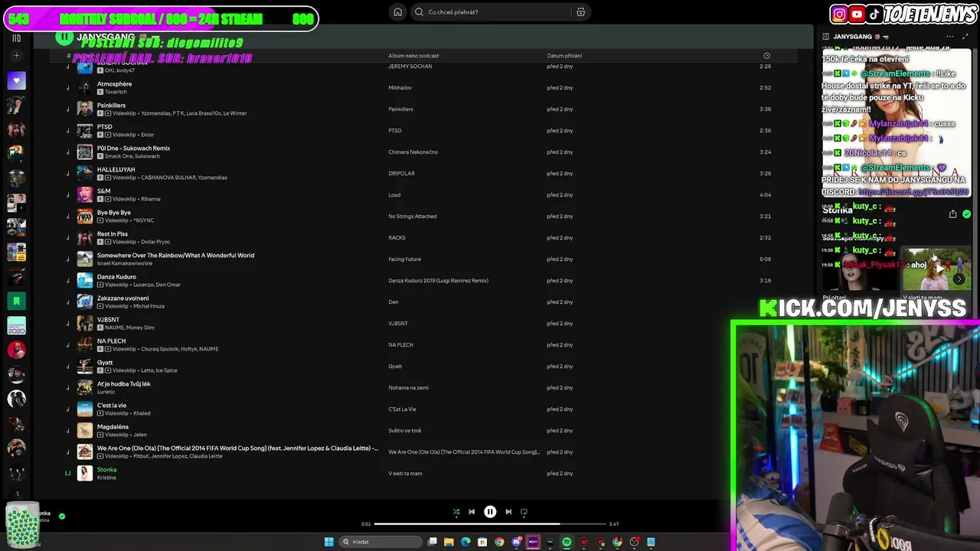Image resolution: width=980 pixels, height=551 pixels.
Task: Open the NEXT app on the taskbar
Action: [x=533, y=542]
